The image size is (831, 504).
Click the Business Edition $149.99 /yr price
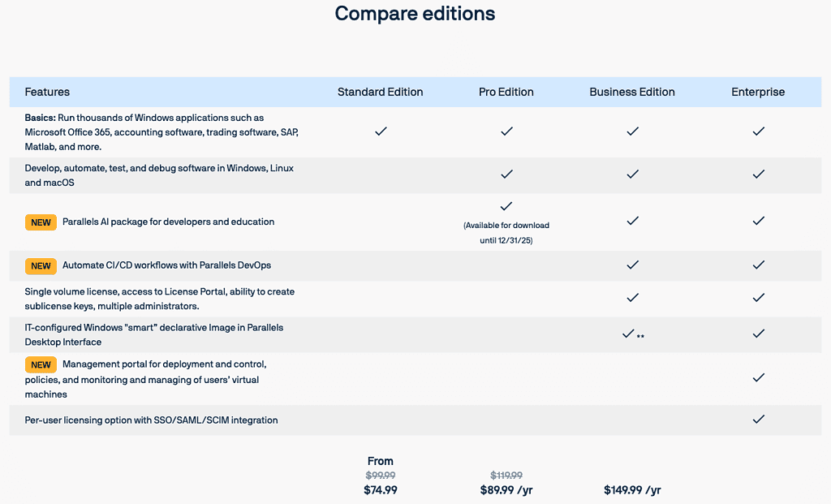(632, 490)
